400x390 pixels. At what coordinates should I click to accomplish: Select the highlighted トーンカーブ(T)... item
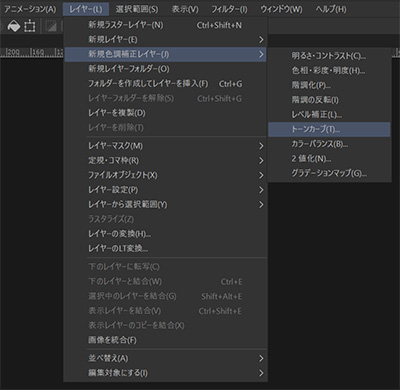coord(329,129)
